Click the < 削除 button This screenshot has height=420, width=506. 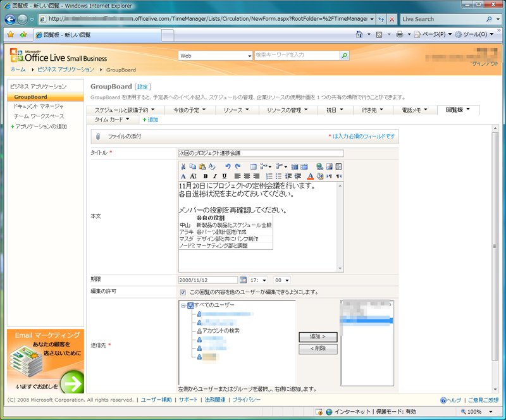[x=318, y=349]
